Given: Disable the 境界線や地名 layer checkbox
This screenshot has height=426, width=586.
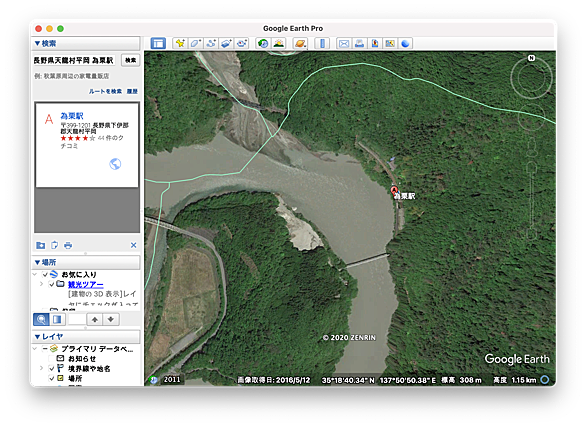Looking at the screenshot, I should (52, 368).
